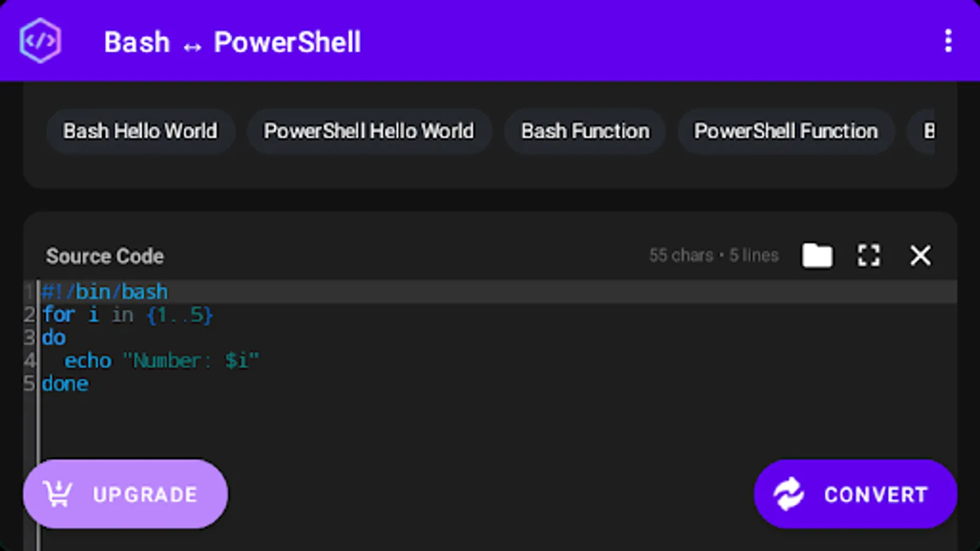Choose the Bash Function example chip

click(585, 131)
